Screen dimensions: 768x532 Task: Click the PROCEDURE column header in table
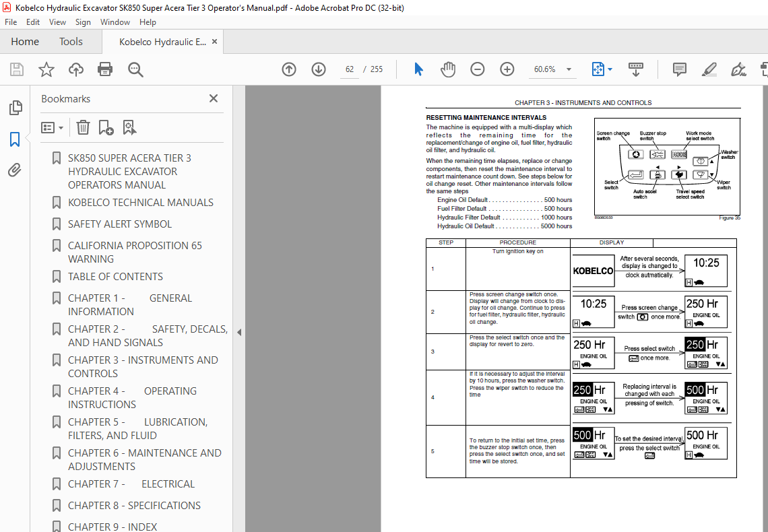pyautogui.click(x=517, y=242)
